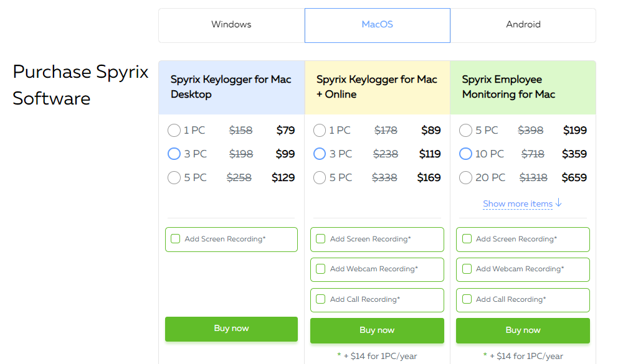Check Add Webcam Recording for Employee Monitoring

pos(467,269)
